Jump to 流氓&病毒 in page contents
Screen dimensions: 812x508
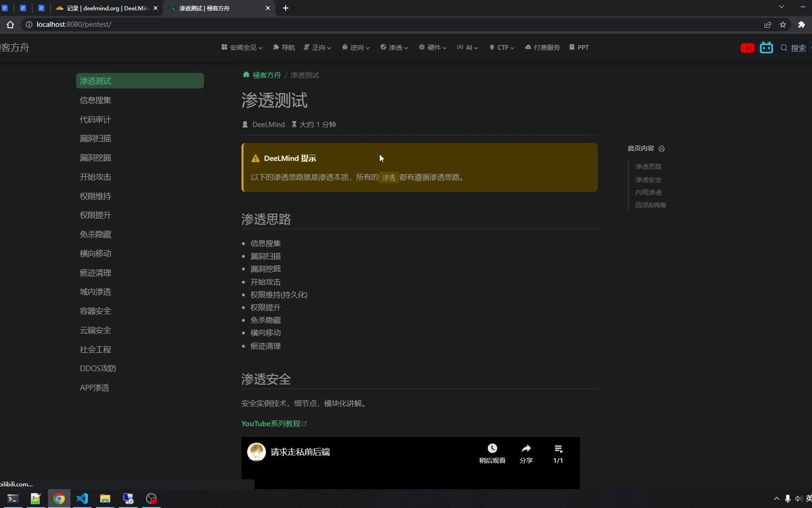(650, 205)
